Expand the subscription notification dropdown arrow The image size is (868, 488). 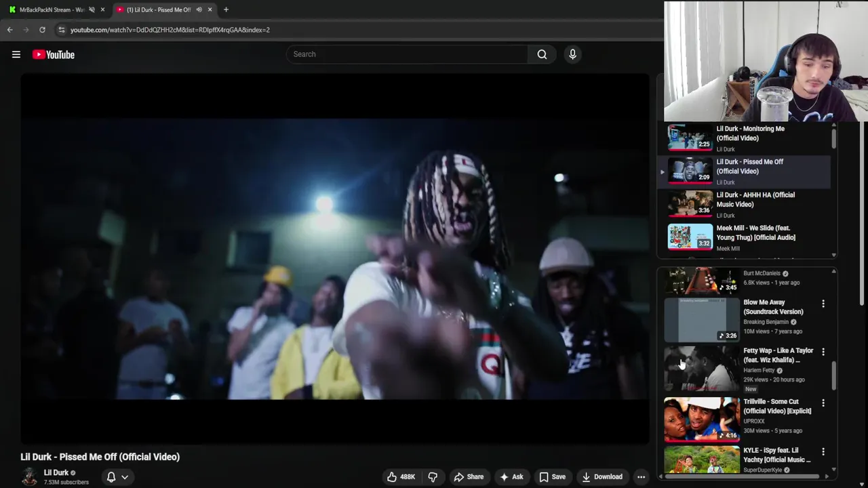[125, 477]
